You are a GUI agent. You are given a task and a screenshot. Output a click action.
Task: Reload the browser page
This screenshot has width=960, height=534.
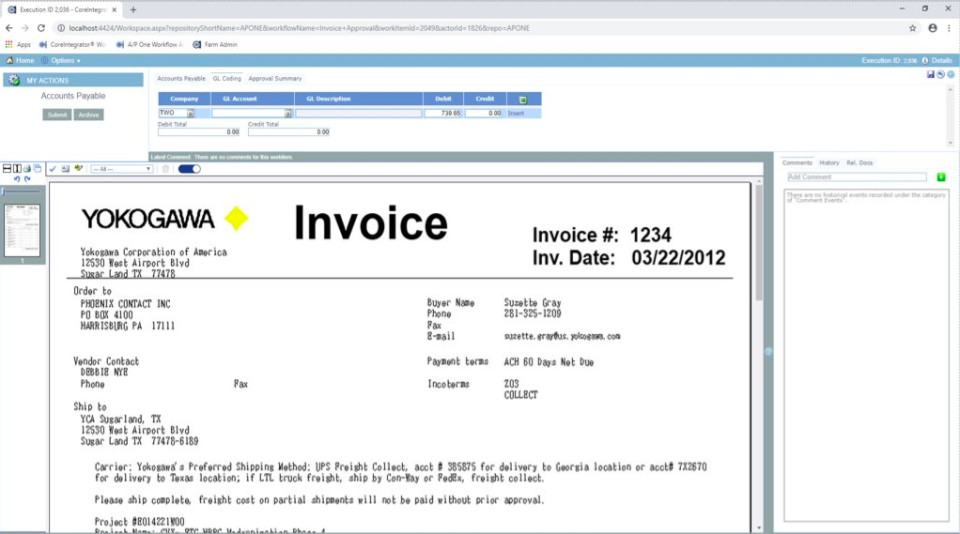coord(41,28)
